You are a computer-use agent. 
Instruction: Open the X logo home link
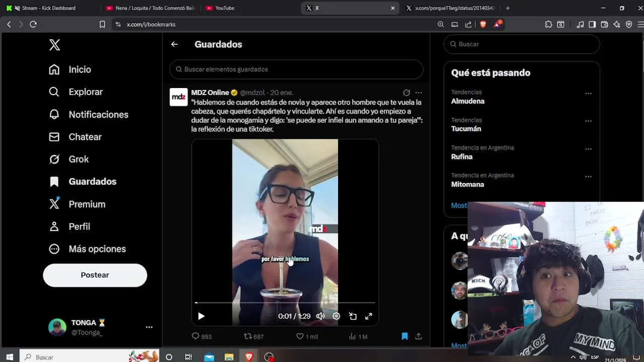pos(55,45)
